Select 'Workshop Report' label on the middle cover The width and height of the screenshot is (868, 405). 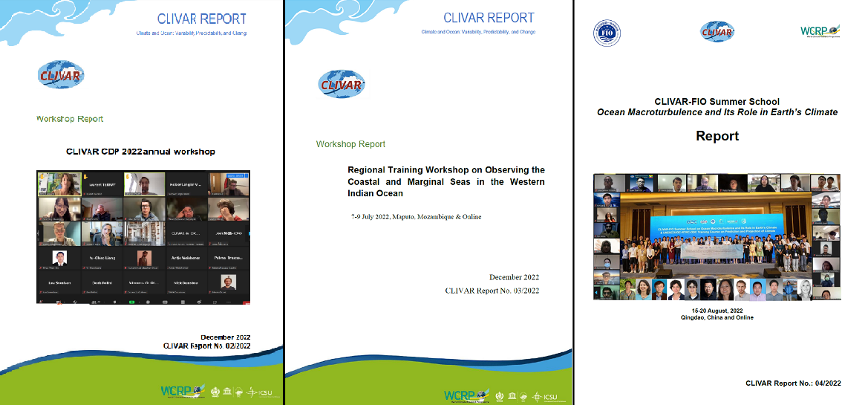(350, 144)
